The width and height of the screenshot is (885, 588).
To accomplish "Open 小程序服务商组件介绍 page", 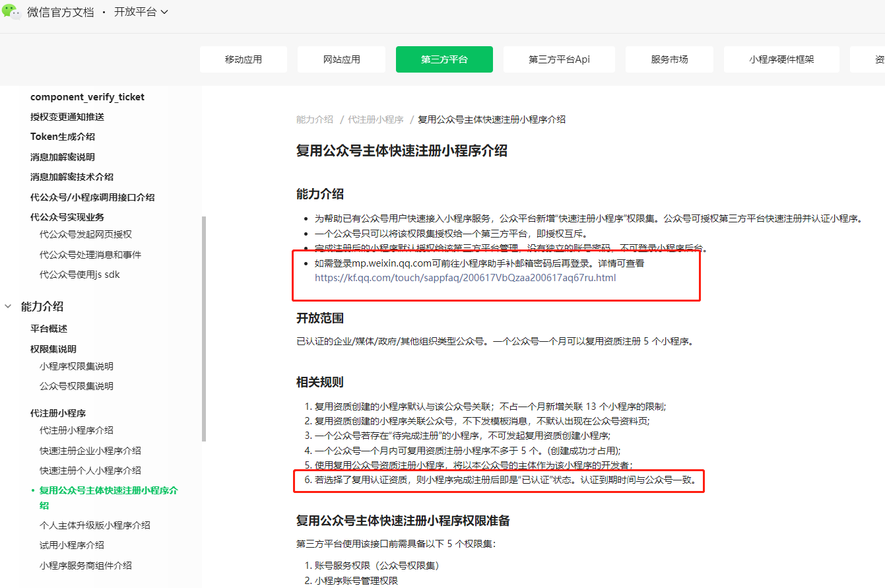I will 86,566.
